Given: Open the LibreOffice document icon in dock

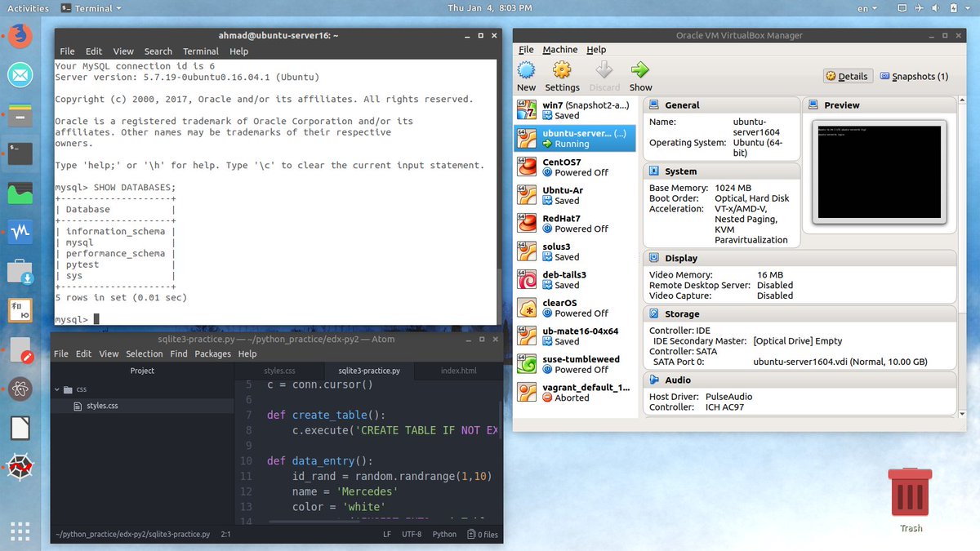Looking at the screenshot, I should click(20, 428).
